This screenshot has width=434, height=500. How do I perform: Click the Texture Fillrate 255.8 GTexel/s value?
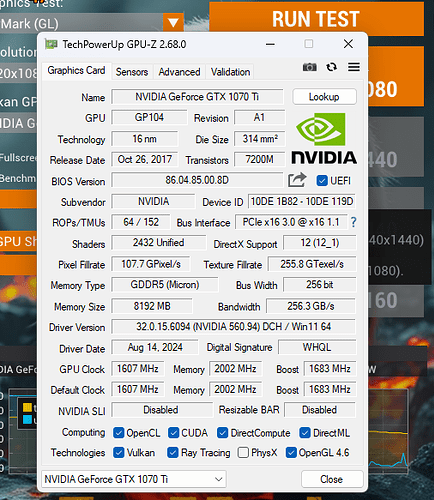coord(312,264)
